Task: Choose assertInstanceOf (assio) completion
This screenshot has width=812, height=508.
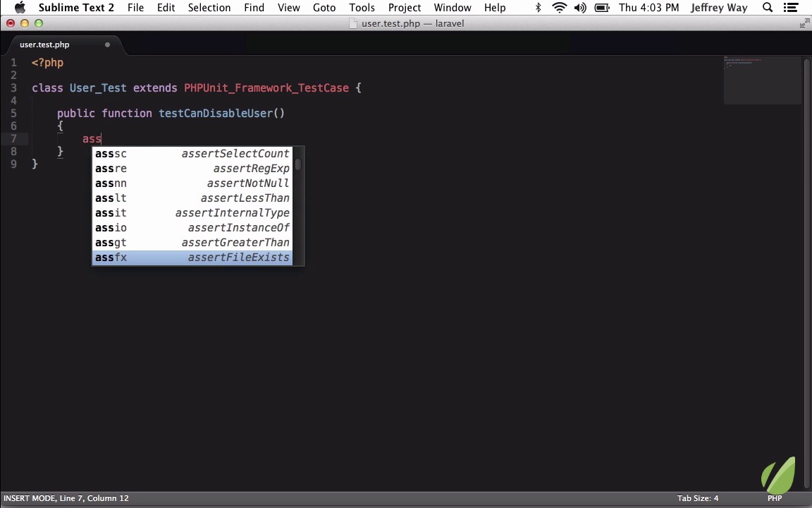Action: point(192,228)
